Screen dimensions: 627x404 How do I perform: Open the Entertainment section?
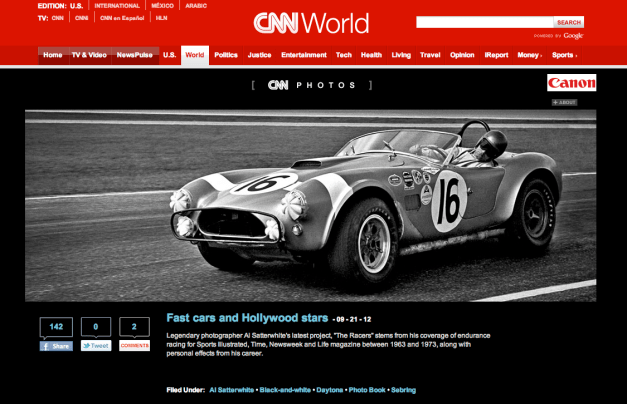(304, 55)
